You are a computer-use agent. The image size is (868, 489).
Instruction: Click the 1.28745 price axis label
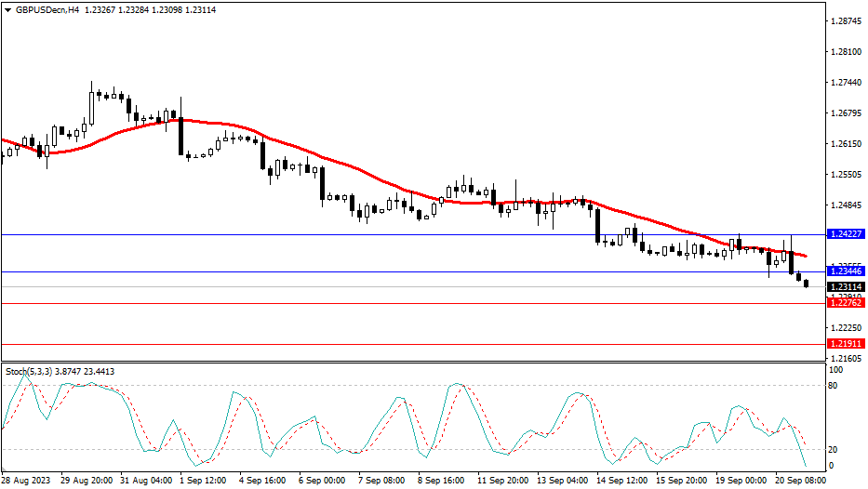847,21
